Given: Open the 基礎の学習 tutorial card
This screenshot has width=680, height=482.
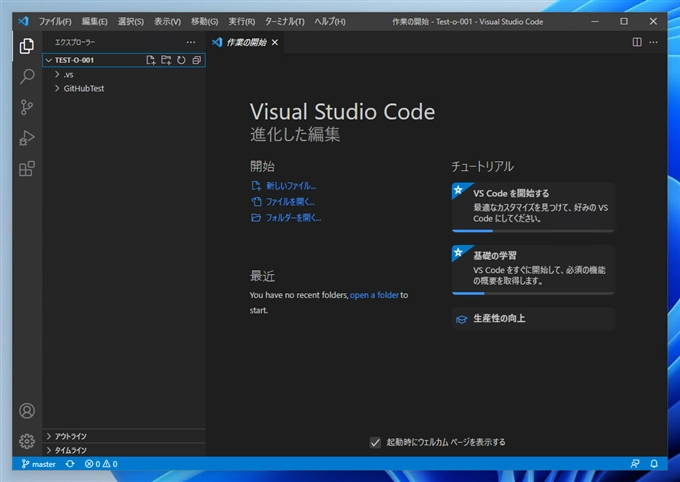Looking at the screenshot, I should (x=533, y=269).
